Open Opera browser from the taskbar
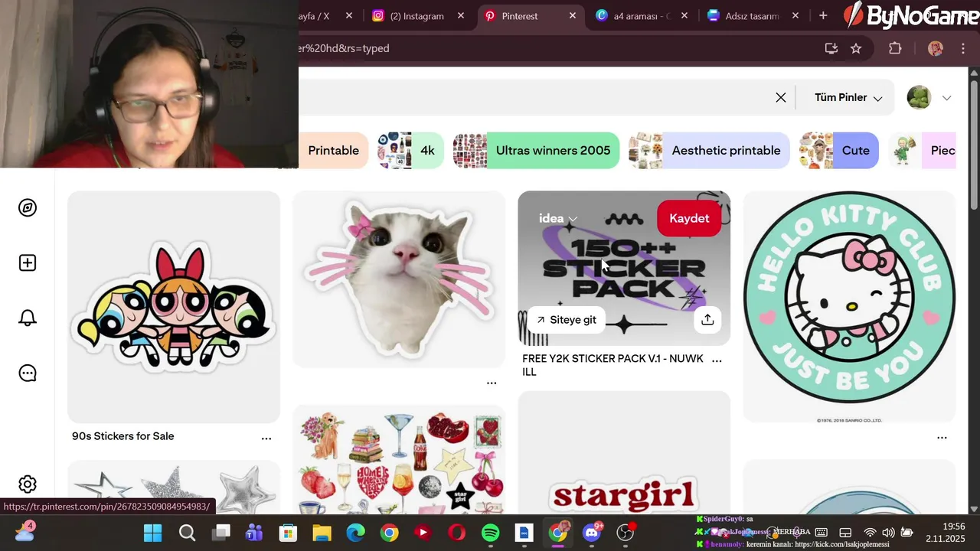Screen dimensions: 980x551 pos(457,532)
